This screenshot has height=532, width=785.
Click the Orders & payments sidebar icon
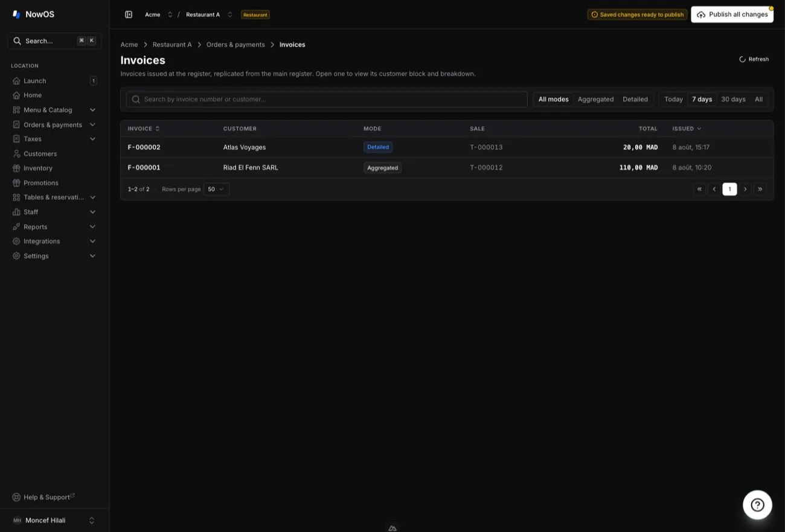pos(16,124)
